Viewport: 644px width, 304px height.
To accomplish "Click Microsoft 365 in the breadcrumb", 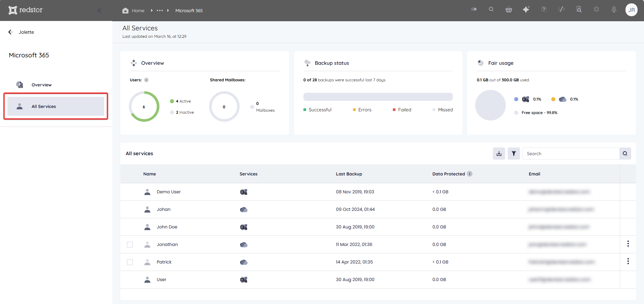I will (x=189, y=11).
